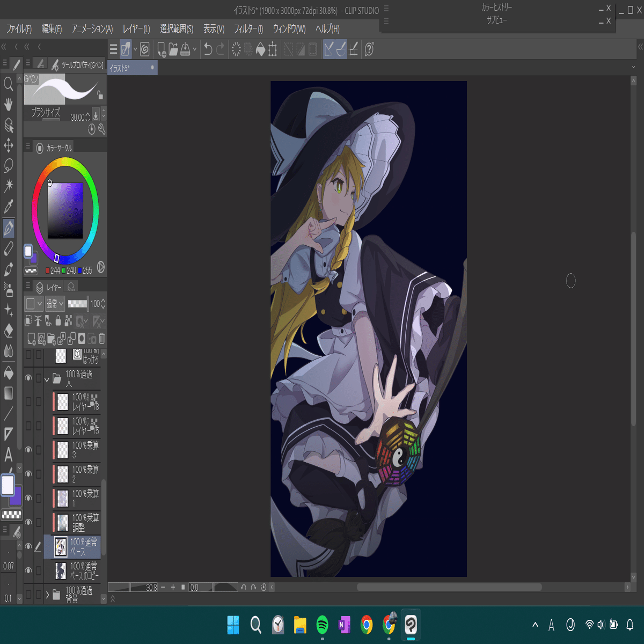644x644 pixels.
Task: Toggle visibility of 乗算 3 layer
Action: pyautogui.click(x=28, y=450)
